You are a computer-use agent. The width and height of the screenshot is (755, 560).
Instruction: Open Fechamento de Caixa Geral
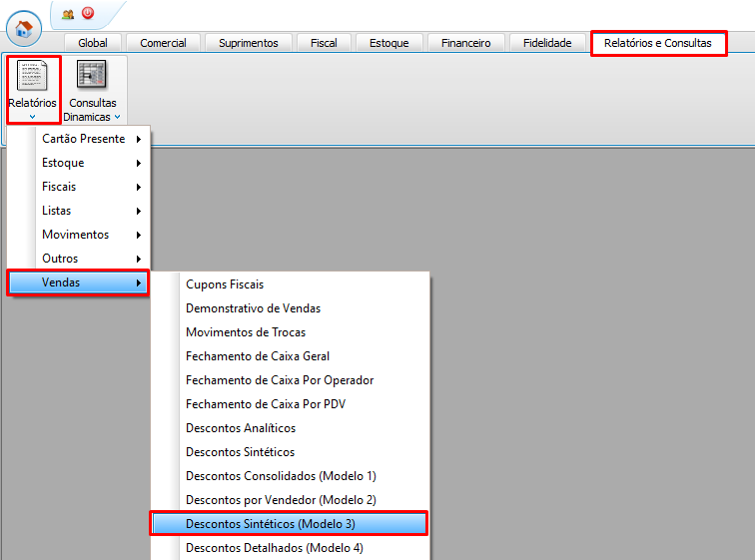point(290,356)
